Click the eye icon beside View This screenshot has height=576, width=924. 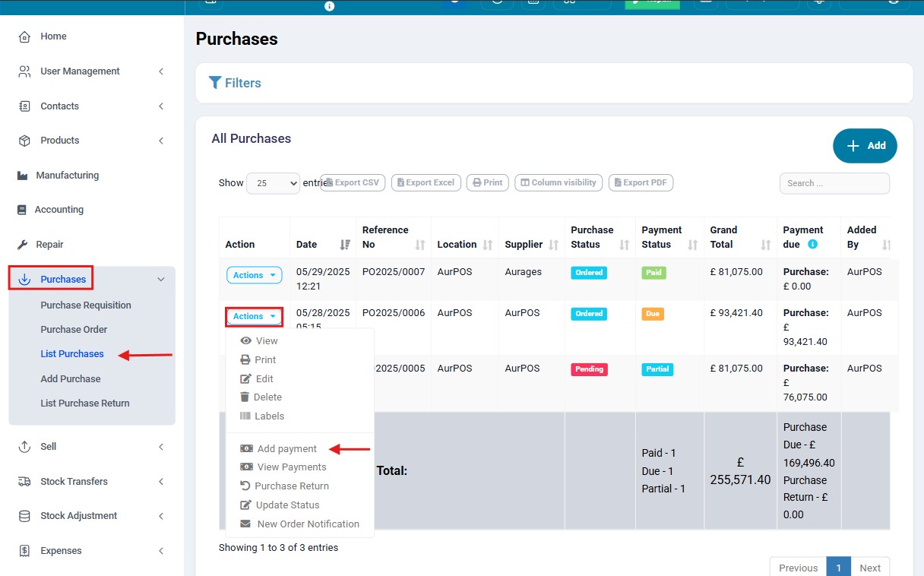(x=245, y=341)
